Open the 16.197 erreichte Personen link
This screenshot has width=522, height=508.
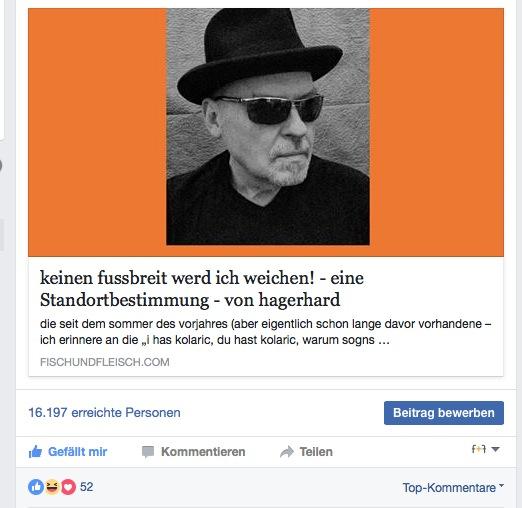pos(104,413)
